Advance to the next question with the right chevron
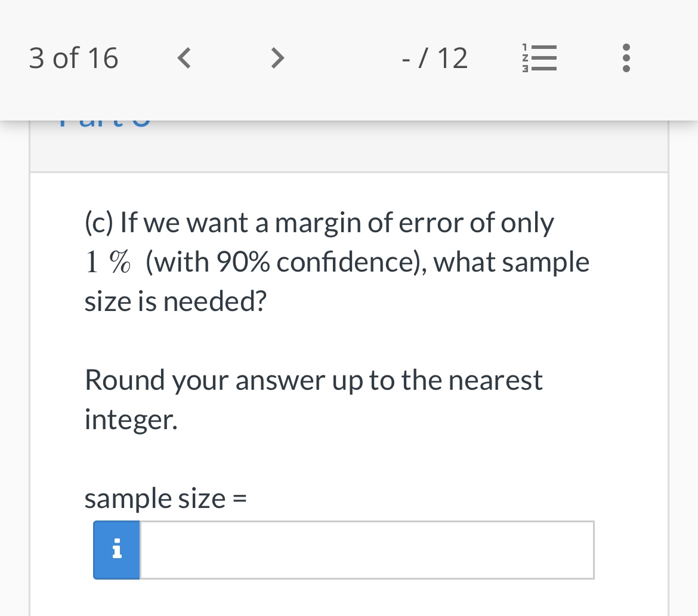Viewport: 698px width, 616px height. click(x=277, y=58)
